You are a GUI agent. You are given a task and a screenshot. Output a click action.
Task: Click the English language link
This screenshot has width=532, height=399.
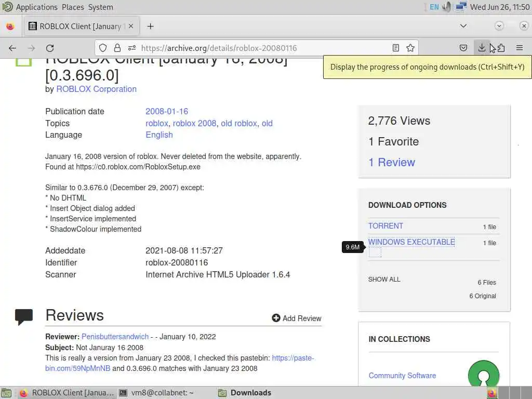click(159, 135)
